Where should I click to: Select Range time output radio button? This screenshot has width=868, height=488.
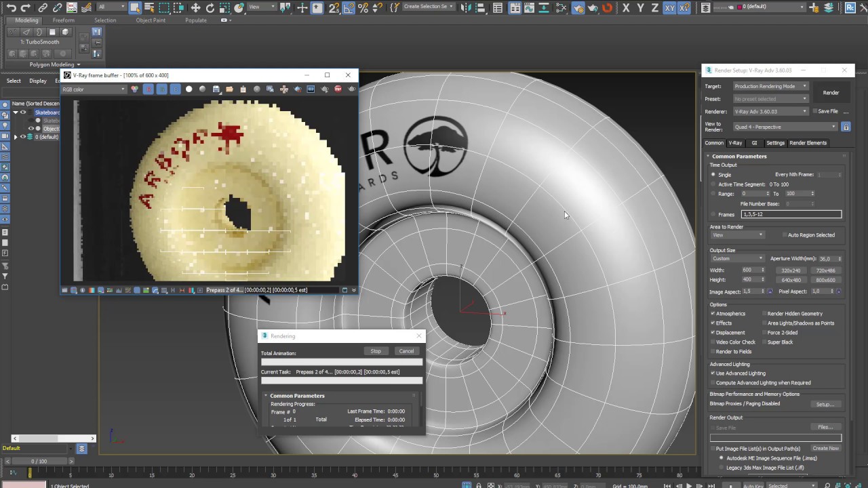pos(713,194)
